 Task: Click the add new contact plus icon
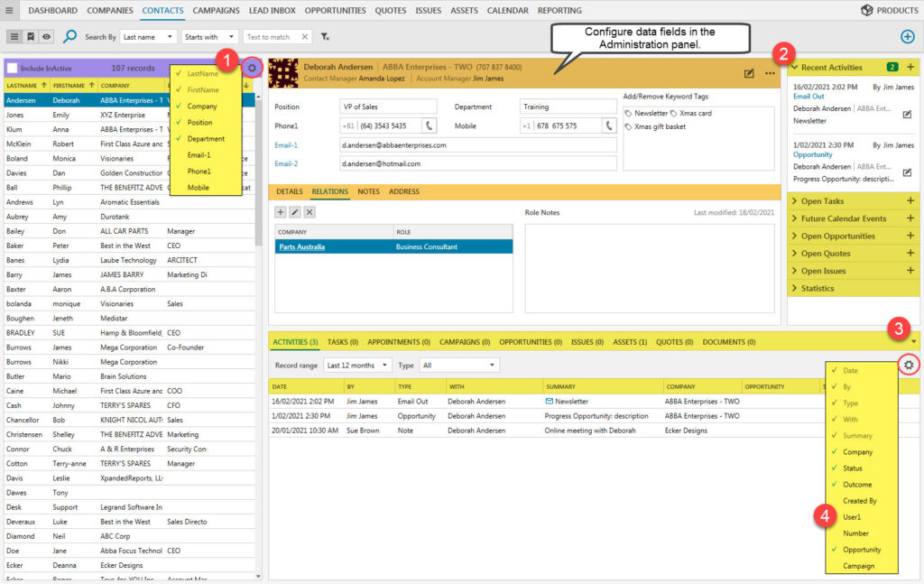pyautogui.click(x=908, y=36)
